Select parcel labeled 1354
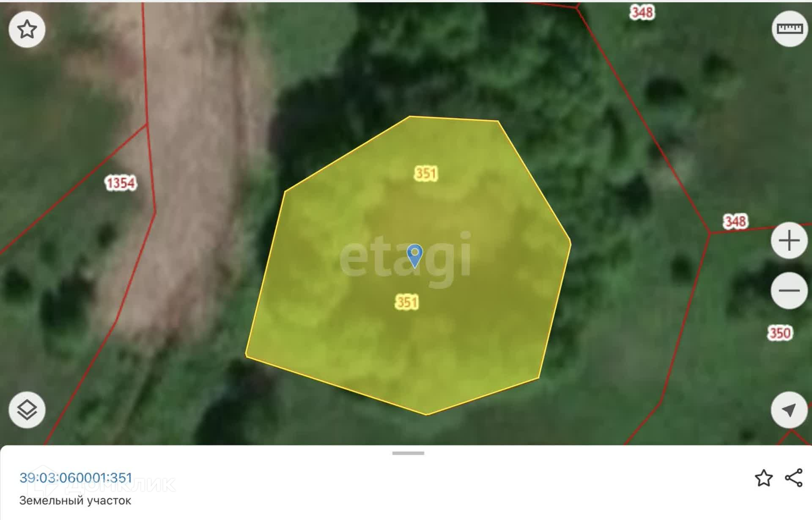 121,183
